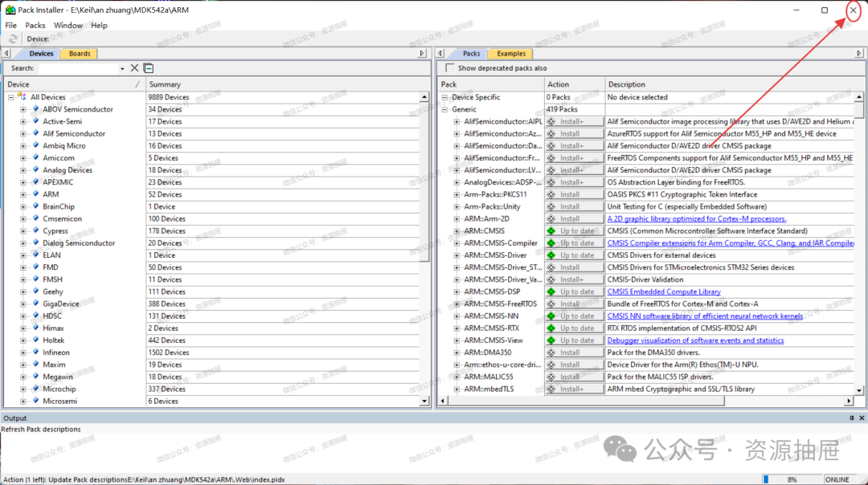Open the Help menu
This screenshot has width=868, height=485.
click(99, 26)
